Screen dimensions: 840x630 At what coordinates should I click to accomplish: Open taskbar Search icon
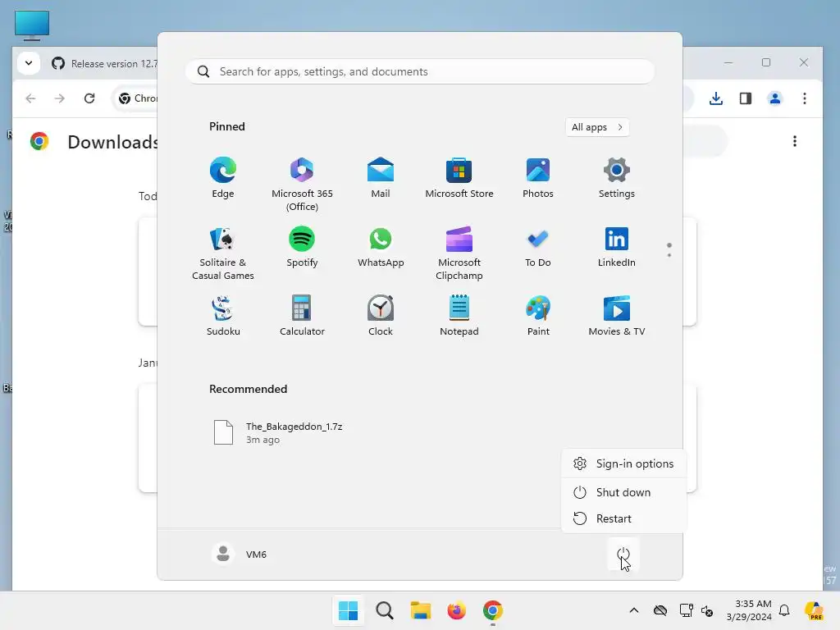coord(384,610)
